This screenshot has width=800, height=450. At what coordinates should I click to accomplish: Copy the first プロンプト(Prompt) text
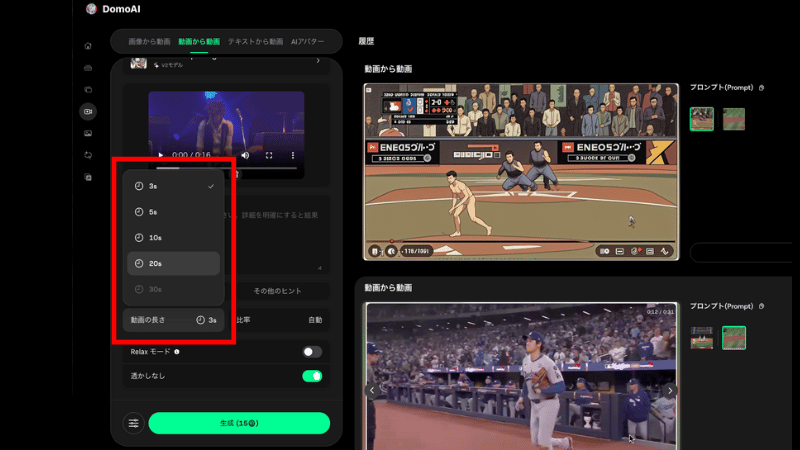761,88
